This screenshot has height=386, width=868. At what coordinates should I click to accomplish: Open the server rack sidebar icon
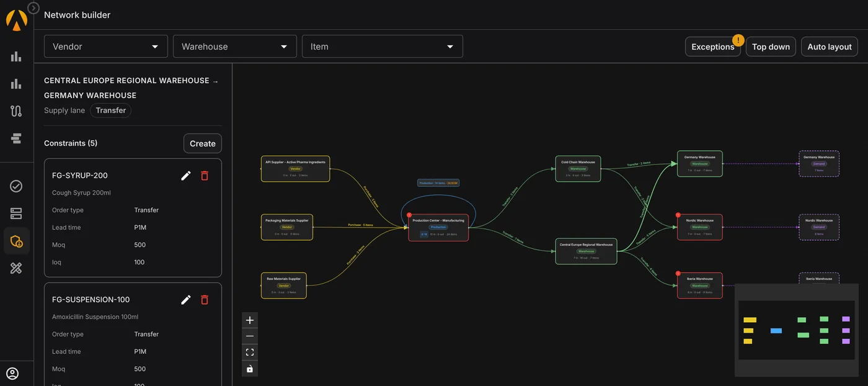(16, 213)
